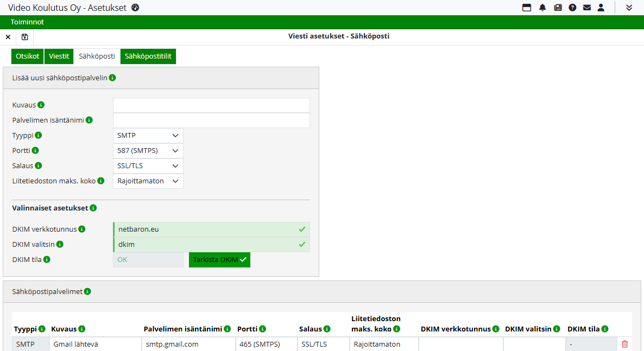Switch to the Sähköpostitilit tab
Image resolution: width=644 pixels, height=351 pixels.
[148, 56]
